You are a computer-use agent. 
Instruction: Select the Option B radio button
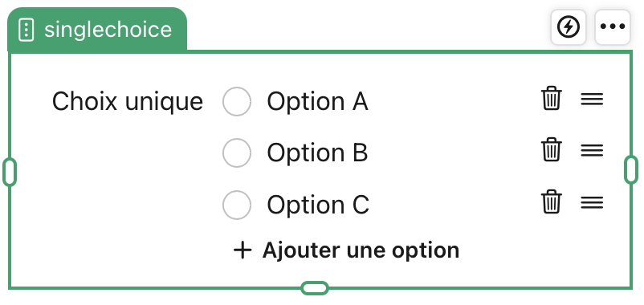(237, 152)
